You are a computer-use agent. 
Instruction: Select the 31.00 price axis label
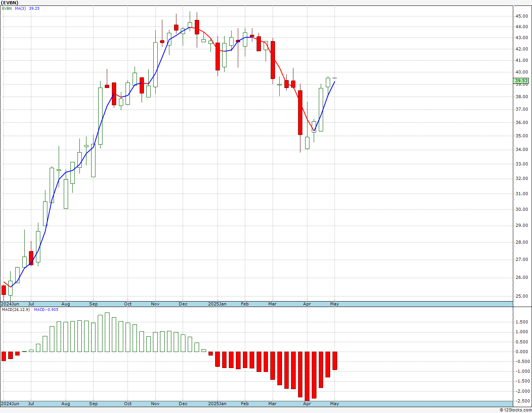pyautogui.click(x=521, y=194)
